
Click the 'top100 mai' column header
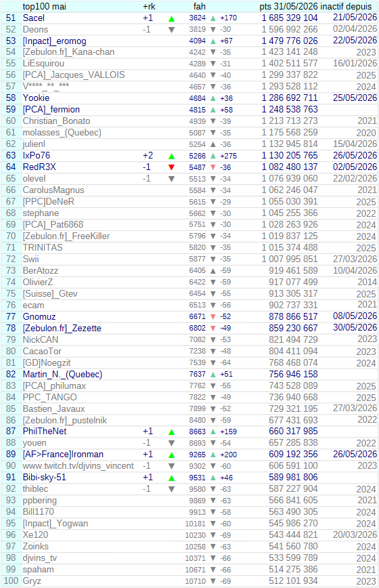pyautogui.click(x=44, y=6)
